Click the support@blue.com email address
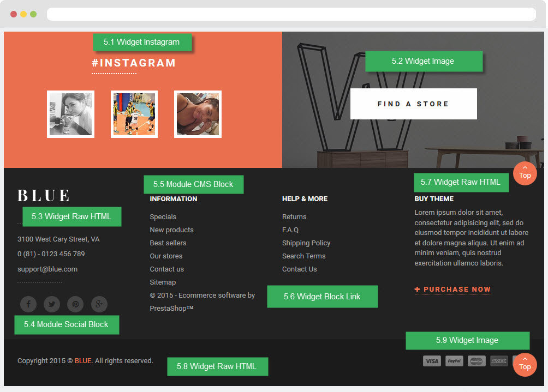The height and width of the screenshot is (392, 548). coord(47,269)
